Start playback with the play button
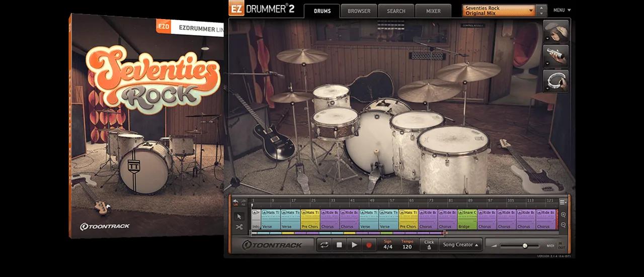The image size is (644, 277). tap(354, 245)
